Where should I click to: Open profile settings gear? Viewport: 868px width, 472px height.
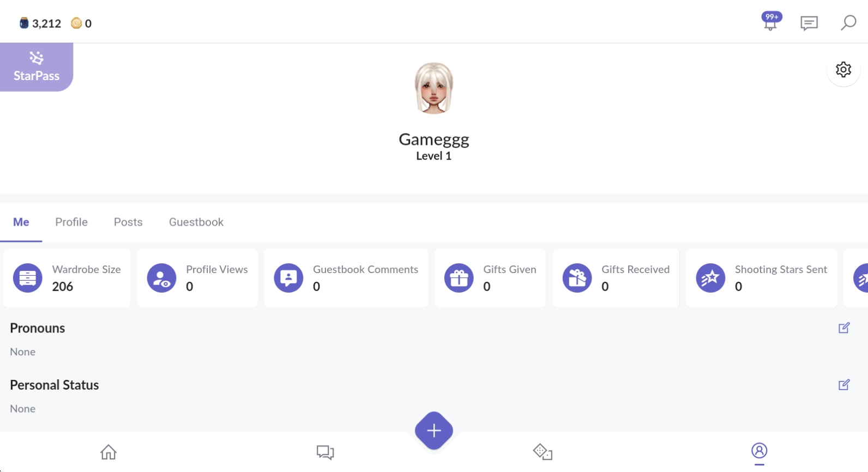point(843,70)
